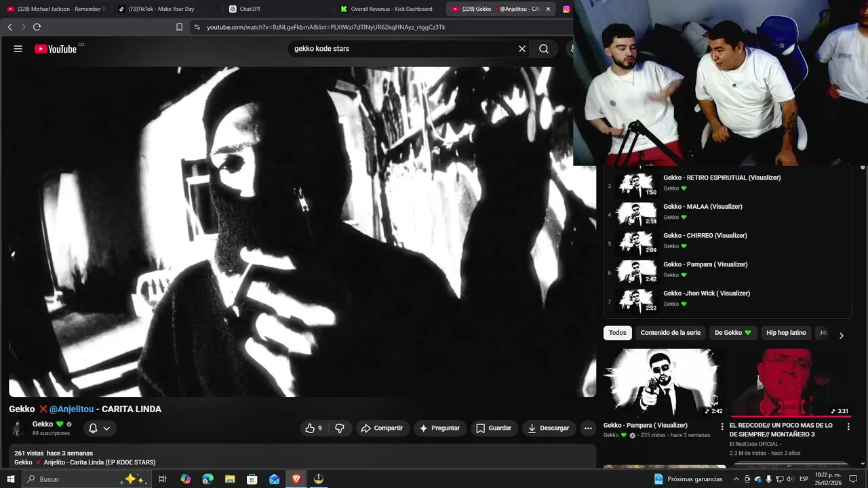Open more actions ellipsis under video

588,428
